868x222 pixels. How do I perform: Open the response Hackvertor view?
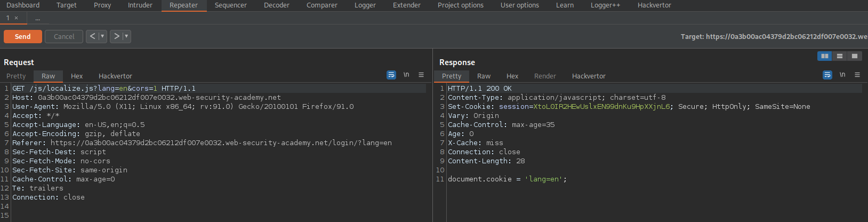click(x=589, y=76)
